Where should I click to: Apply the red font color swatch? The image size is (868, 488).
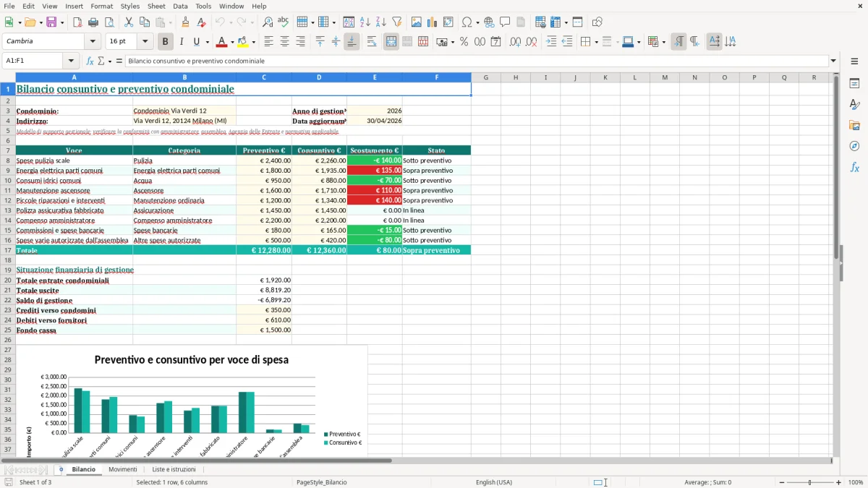tap(221, 42)
